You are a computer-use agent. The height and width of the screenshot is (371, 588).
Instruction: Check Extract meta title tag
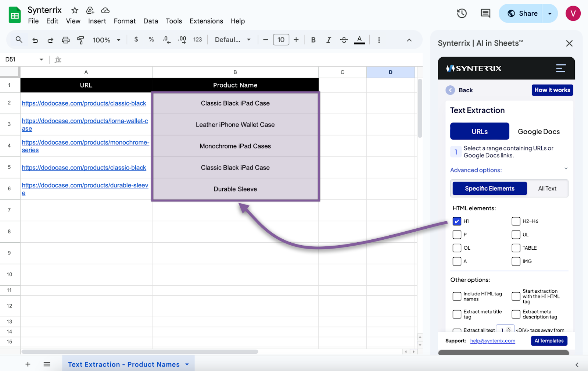(457, 314)
